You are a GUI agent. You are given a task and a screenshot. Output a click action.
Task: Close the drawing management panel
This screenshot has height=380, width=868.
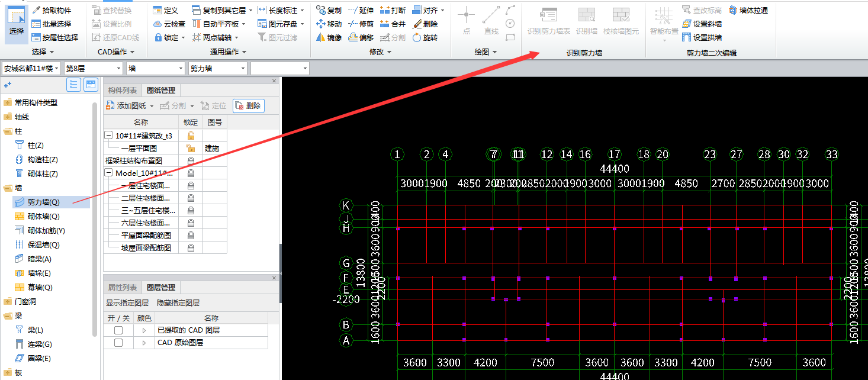tap(274, 81)
